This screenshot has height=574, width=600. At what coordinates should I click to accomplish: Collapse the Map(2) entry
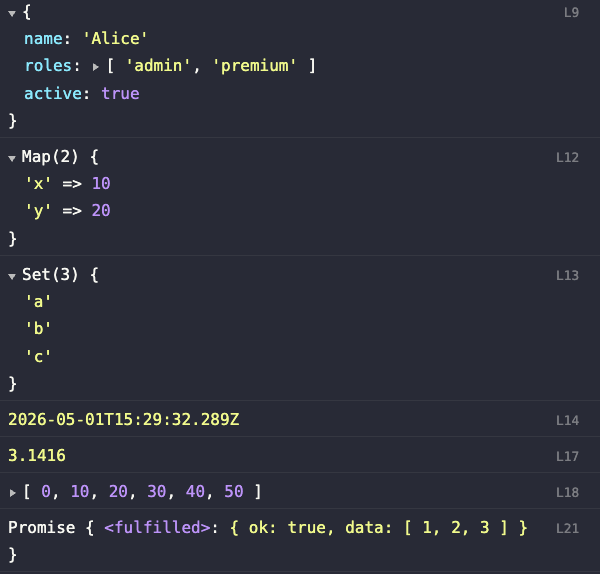point(12,158)
